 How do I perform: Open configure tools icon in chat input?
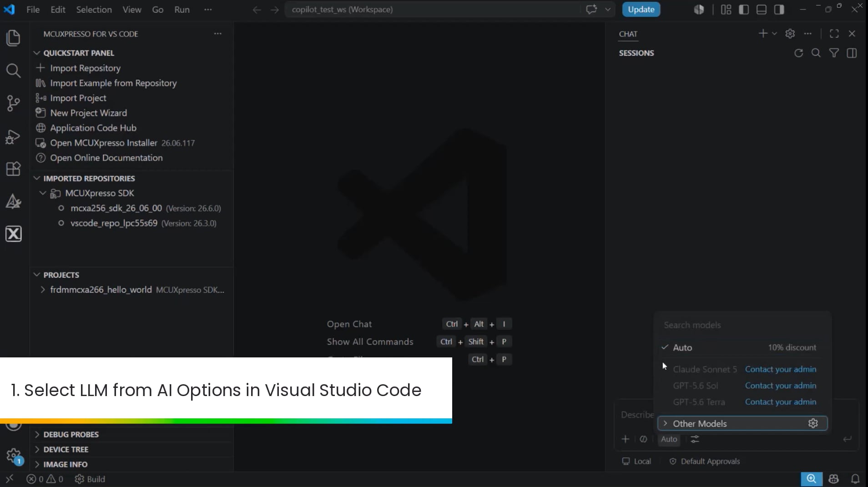(695, 439)
